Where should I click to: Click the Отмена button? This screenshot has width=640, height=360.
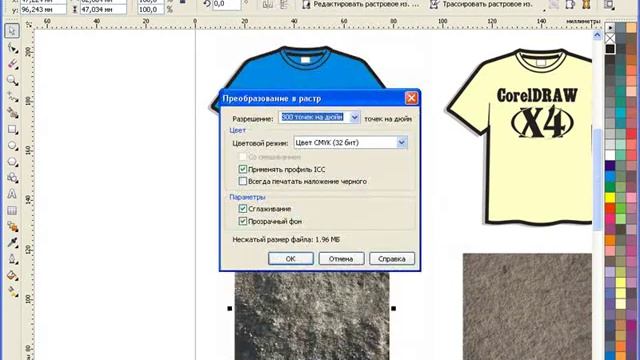pyautogui.click(x=341, y=258)
